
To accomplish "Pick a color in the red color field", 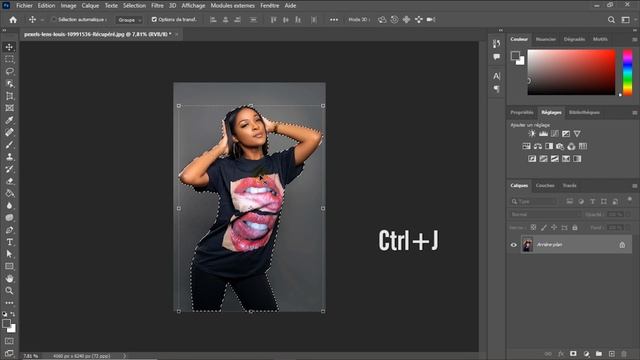I will (x=571, y=72).
